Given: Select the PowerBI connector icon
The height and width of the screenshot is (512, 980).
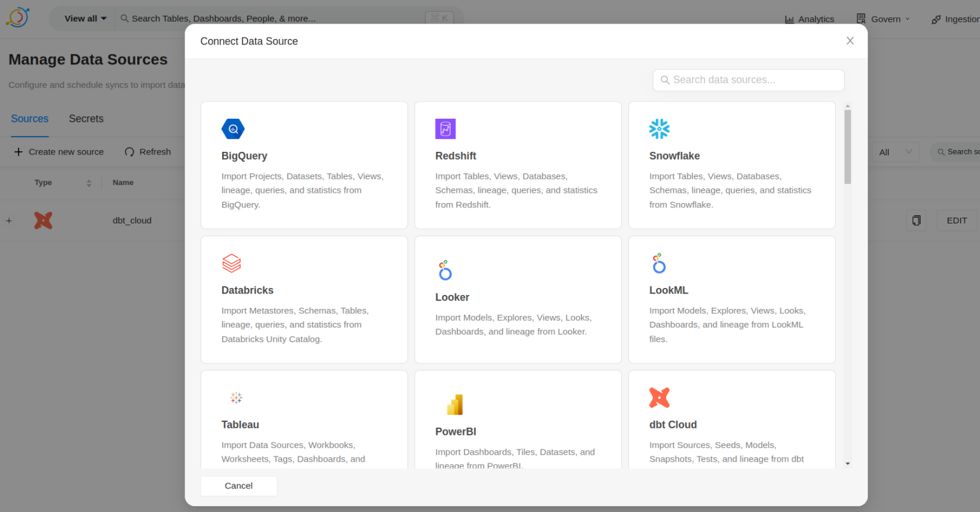Looking at the screenshot, I should pyautogui.click(x=454, y=404).
